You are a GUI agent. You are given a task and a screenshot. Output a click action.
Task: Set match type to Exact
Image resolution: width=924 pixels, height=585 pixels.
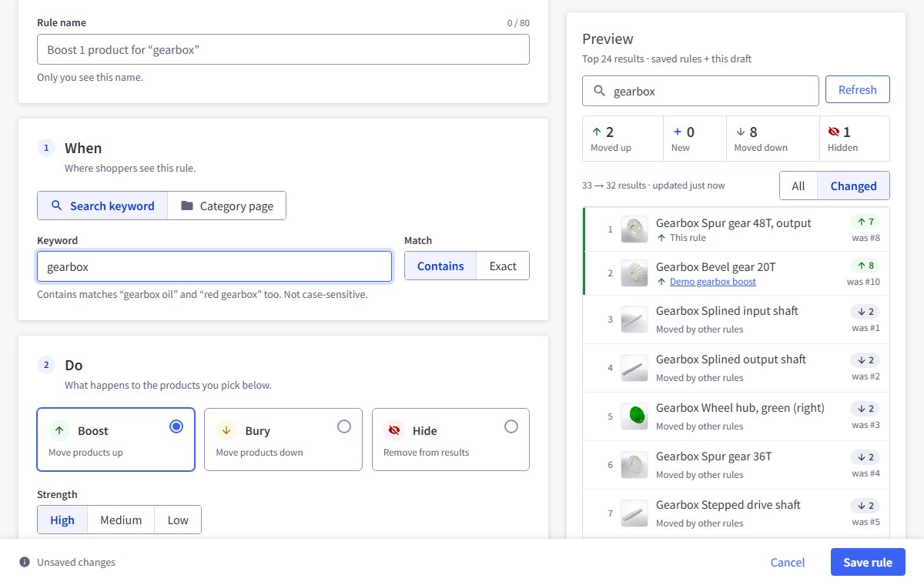[x=503, y=266]
